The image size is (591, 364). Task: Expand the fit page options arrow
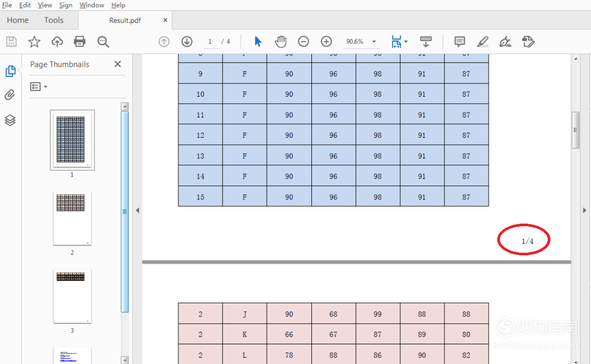coord(406,42)
